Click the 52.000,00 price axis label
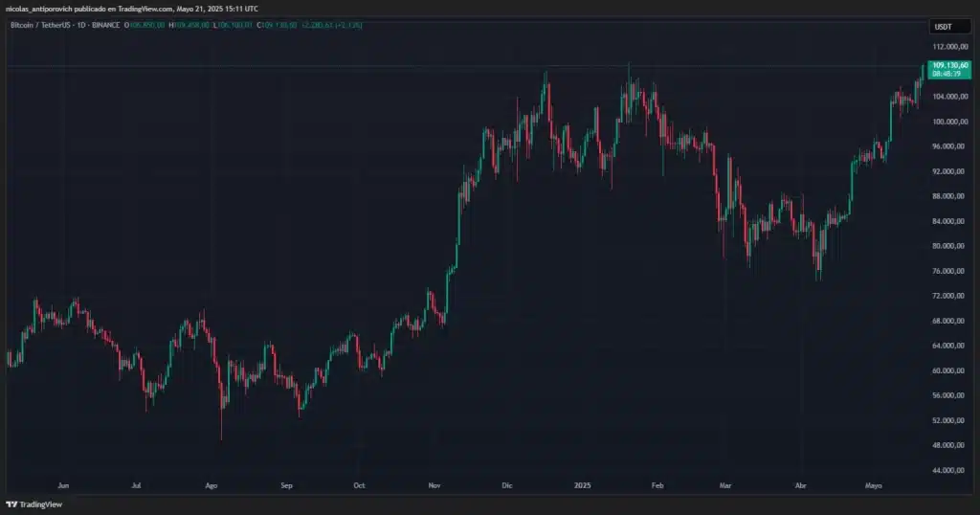 click(x=950, y=420)
